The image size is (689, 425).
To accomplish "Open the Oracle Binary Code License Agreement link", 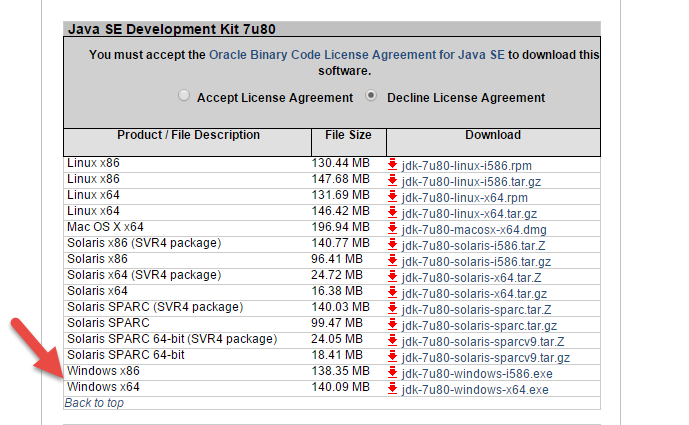I will point(357,56).
